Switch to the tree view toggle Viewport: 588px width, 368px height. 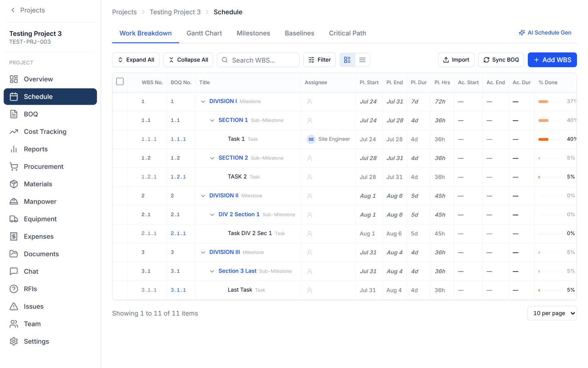[x=347, y=60]
